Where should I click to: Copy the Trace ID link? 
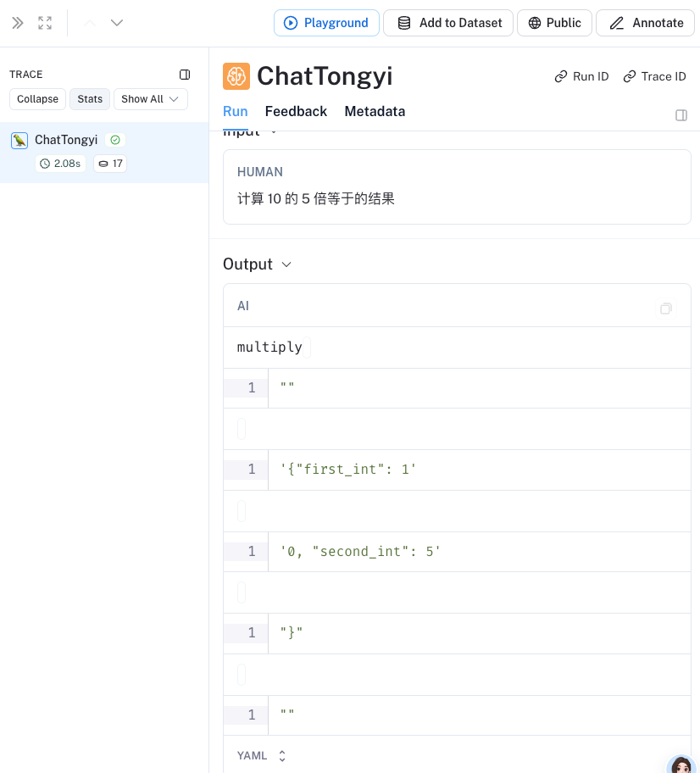pyautogui.click(x=654, y=76)
